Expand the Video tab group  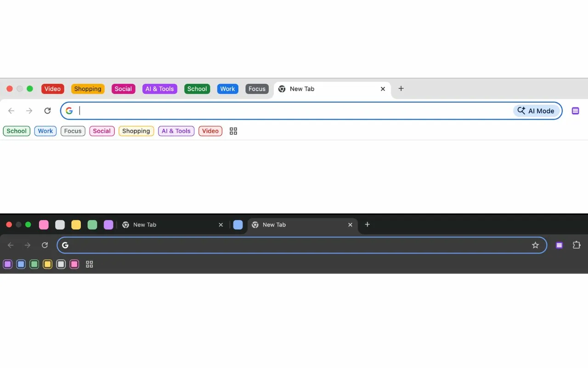[52, 89]
